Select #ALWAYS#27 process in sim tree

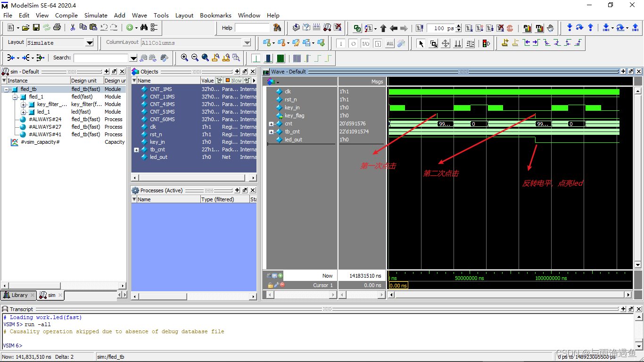coord(45,127)
